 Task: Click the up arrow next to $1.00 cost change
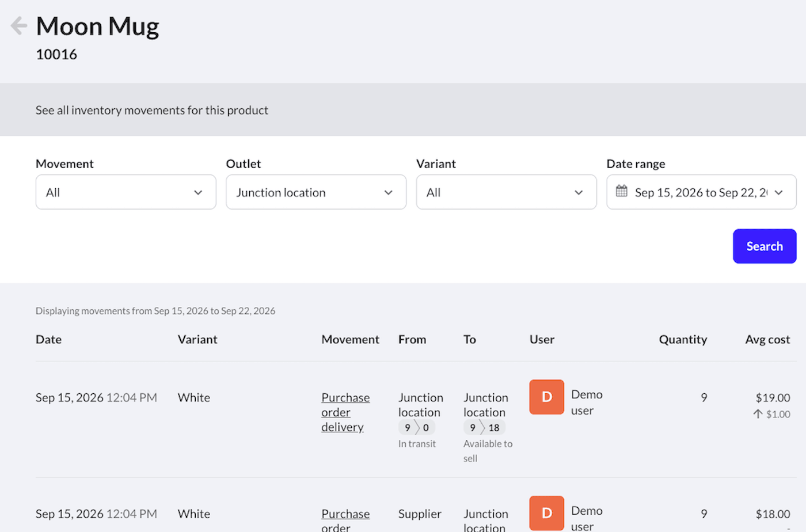tap(758, 414)
